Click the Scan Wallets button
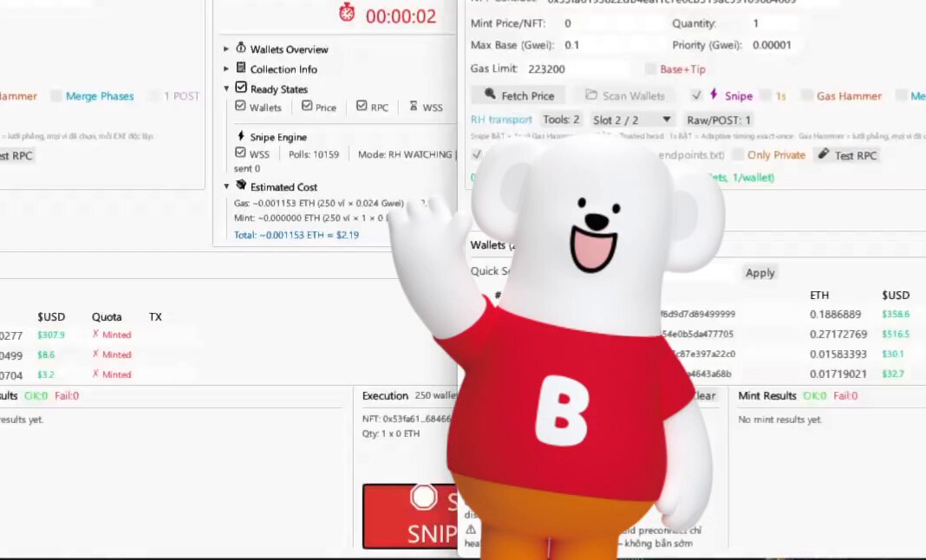The width and height of the screenshot is (926, 560). 625,95
